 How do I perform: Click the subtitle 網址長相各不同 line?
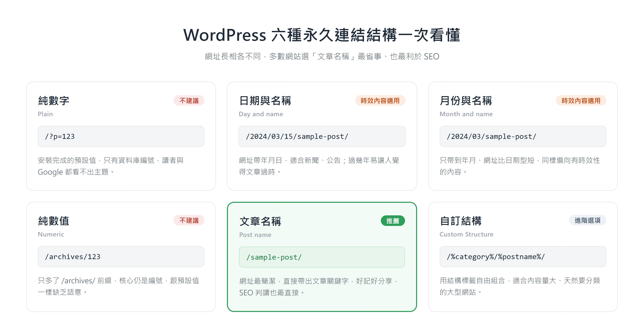pyautogui.click(x=322, y=56)
